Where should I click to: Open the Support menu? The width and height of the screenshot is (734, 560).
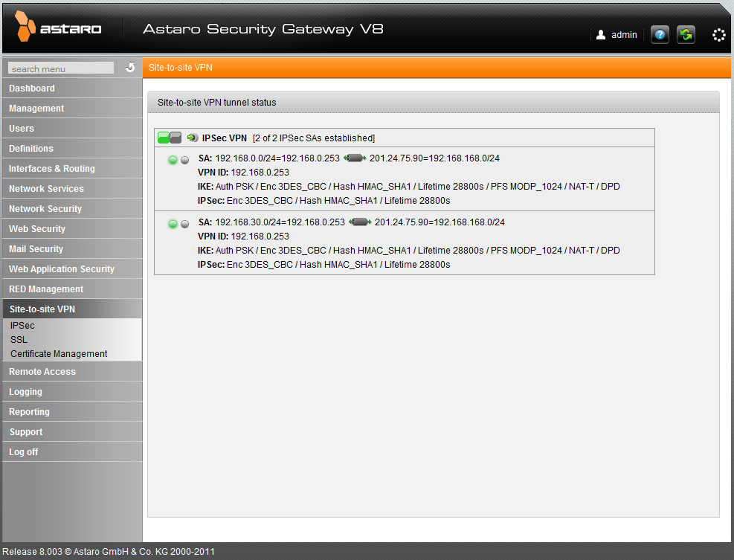pyautogui.click(x=73, y=432)
